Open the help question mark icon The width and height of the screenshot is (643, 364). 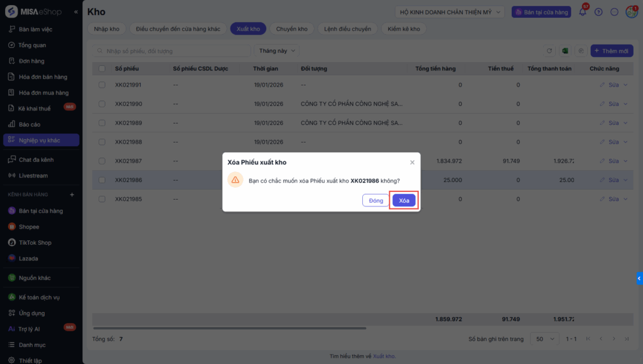click(598, 12)
